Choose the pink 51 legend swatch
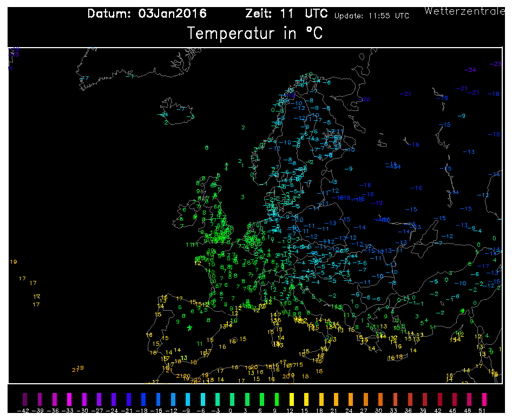 tap(484, 399)
